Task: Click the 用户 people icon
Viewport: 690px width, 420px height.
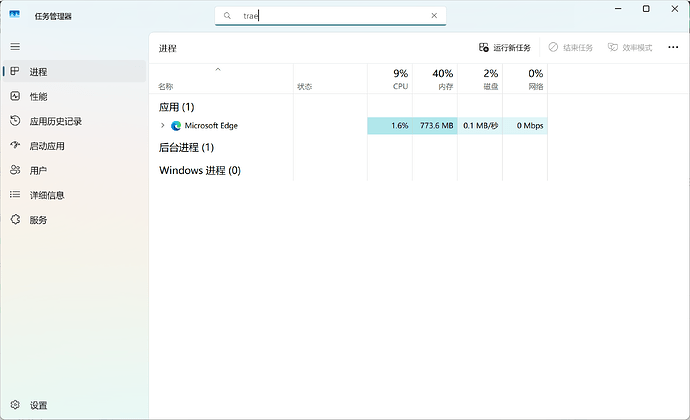Action: click(x=15, y=169)
